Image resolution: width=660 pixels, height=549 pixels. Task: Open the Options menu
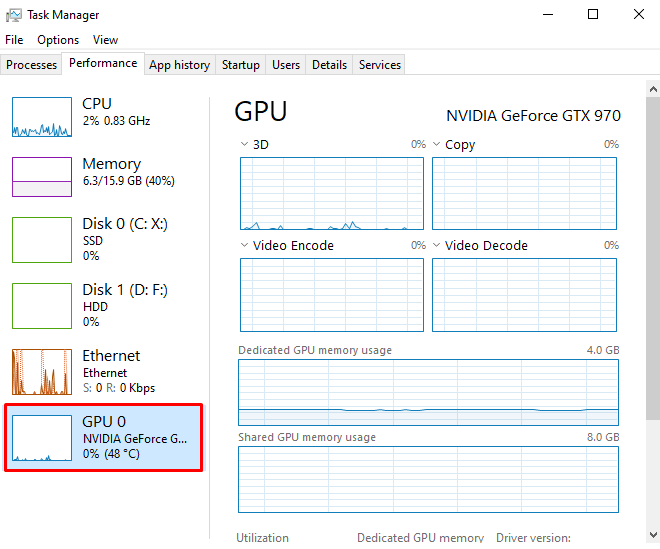[58, 40]
